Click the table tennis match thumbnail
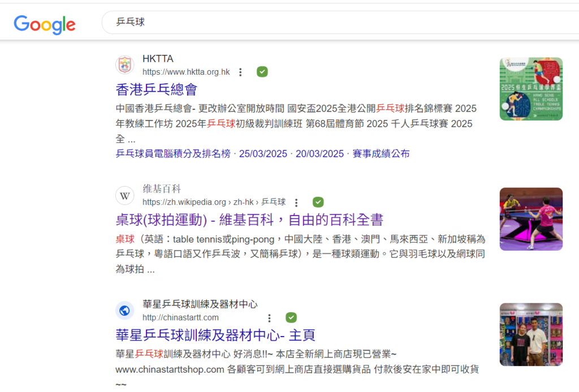 coord(531,219)
